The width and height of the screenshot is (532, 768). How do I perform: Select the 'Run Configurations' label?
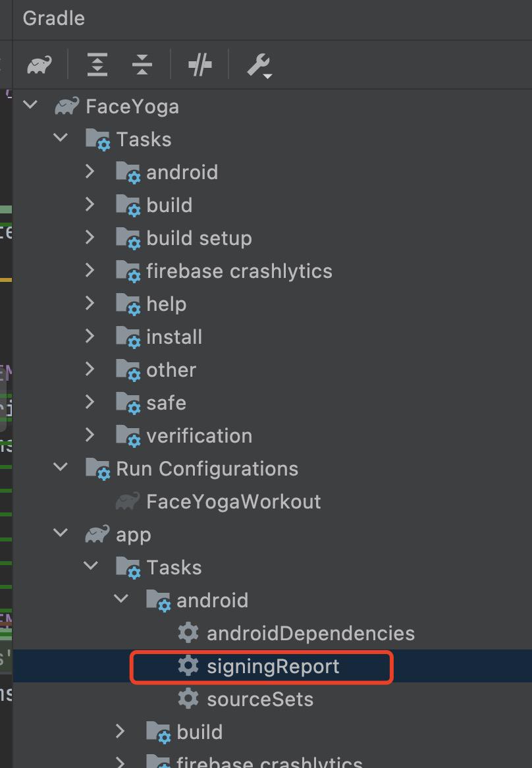[x=207, y=469]
